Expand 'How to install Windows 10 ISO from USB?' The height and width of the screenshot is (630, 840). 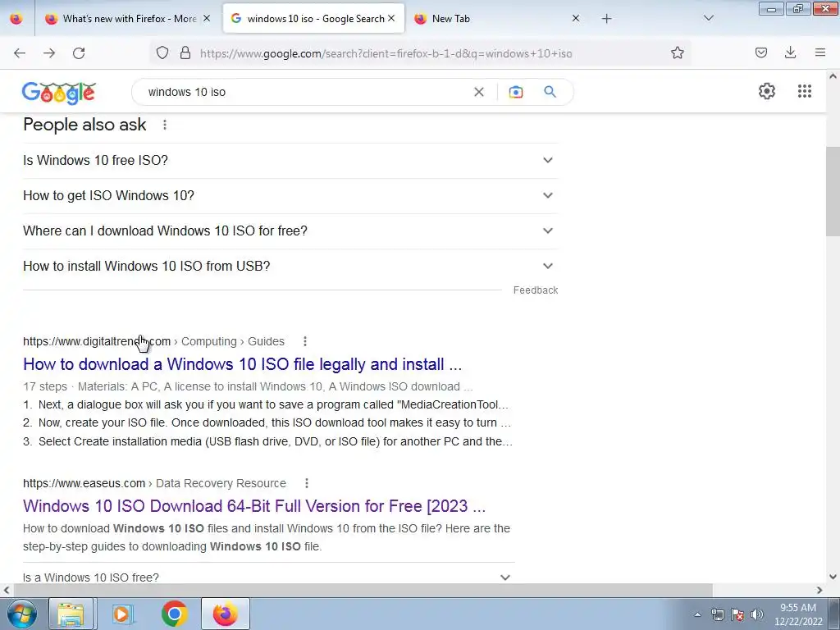(x=290, y=267)
